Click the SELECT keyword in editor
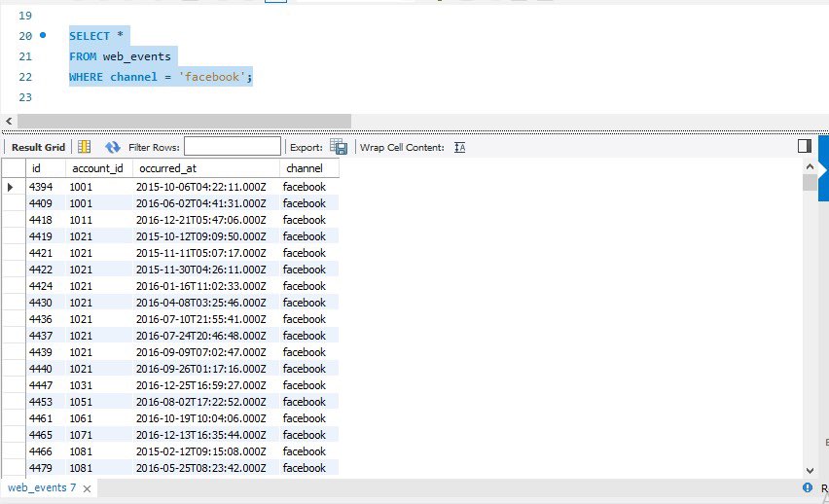Image resolution: width=829 pixels, height=504 pixels. point(90,36)
